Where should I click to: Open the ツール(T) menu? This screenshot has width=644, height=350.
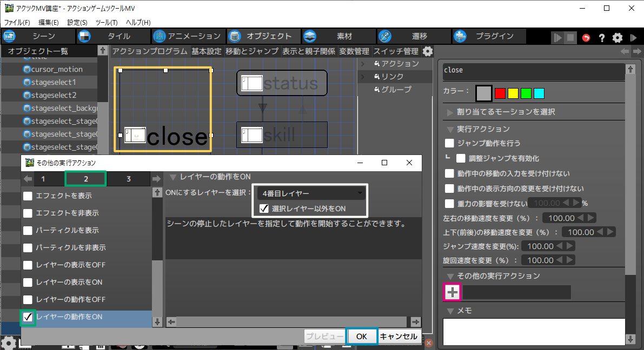106,22
